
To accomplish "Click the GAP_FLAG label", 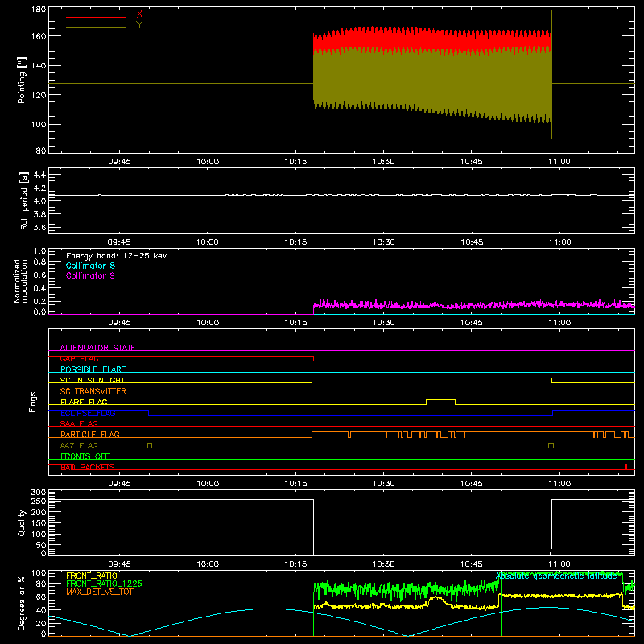I will coord(79,358).
